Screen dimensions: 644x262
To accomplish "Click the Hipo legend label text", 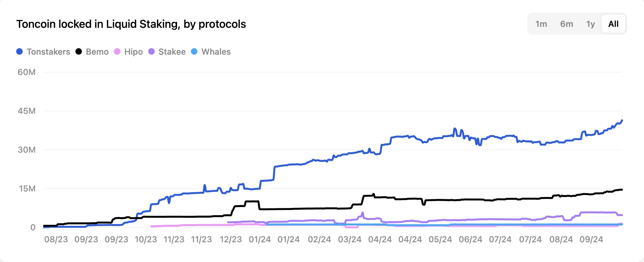I will pyautogui.click(x=133, y=51).
